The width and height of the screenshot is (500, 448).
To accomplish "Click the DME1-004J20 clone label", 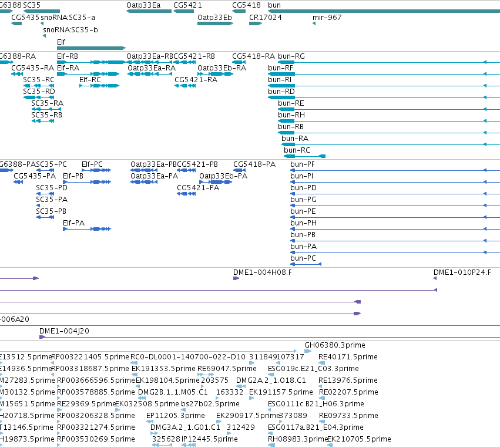I will (x=64, y=331).
